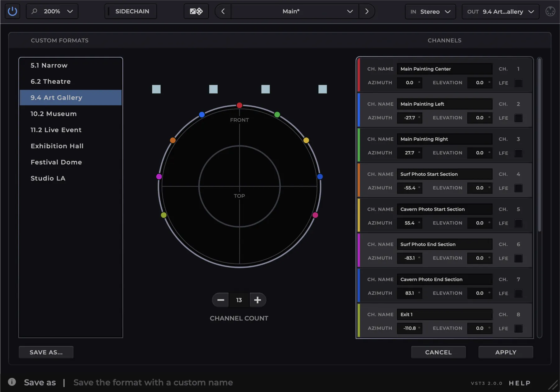The width and height of the screenshot is (560, 392).
Task: Enable LFE for Surf Photo End Section
Action: [x=518, y=258]
